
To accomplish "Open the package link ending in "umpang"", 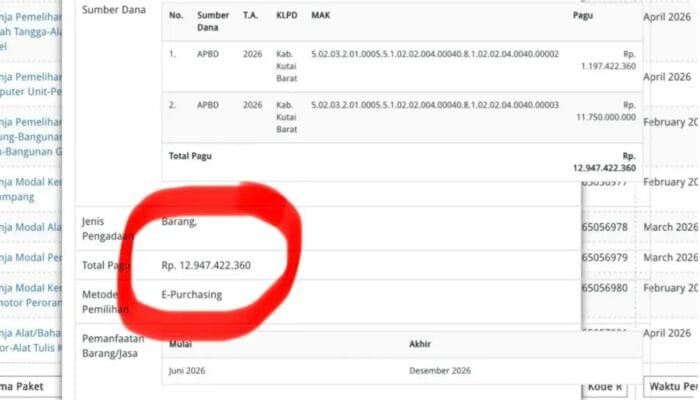I will [20, 197].
